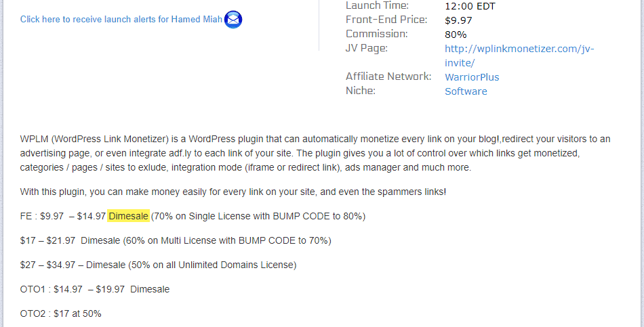Click the OTO1 $14.97 – $19.97 line
Screen dimensions: 644x327
click(x=95, y=289)
